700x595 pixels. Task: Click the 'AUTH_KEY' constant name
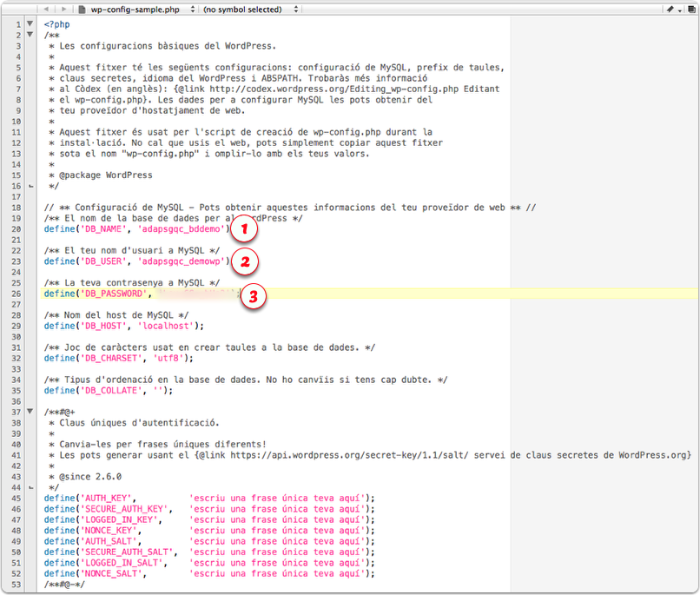tap(106, 498)
